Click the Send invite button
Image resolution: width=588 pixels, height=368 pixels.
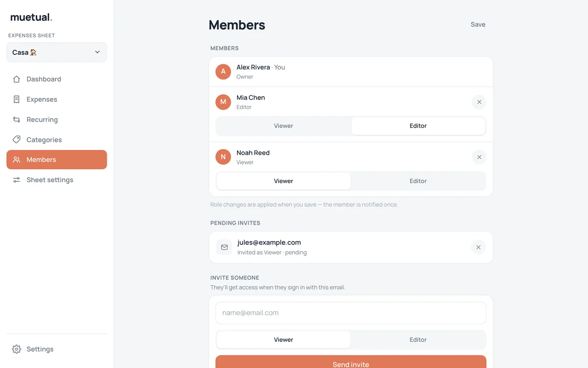(x=351, y=362)
